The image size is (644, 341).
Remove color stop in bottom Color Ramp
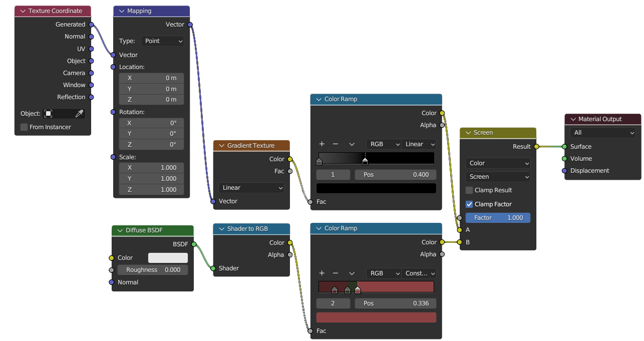[x=336, y=273]
